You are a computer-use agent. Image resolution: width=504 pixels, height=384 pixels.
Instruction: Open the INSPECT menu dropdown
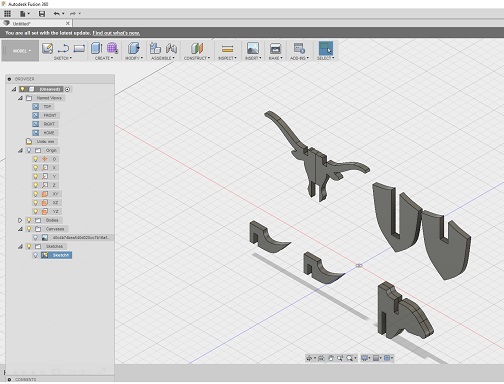pos(227,58)
